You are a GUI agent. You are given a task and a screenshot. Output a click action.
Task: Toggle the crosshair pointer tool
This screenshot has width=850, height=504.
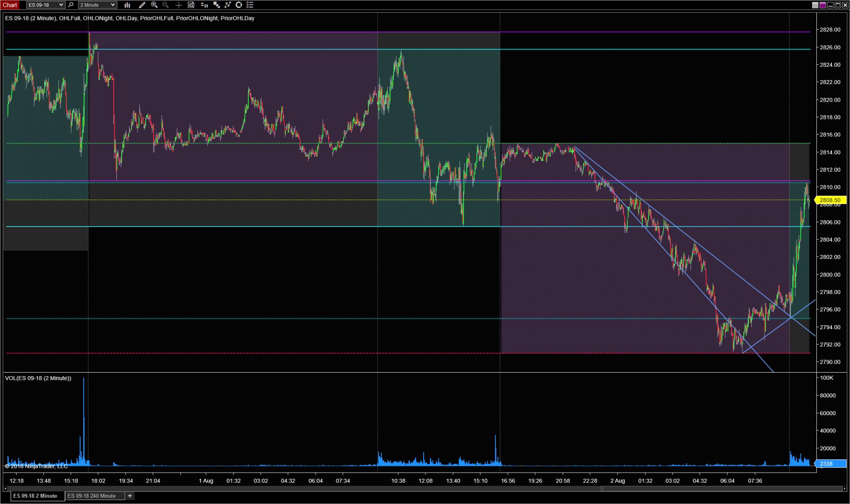178,5
